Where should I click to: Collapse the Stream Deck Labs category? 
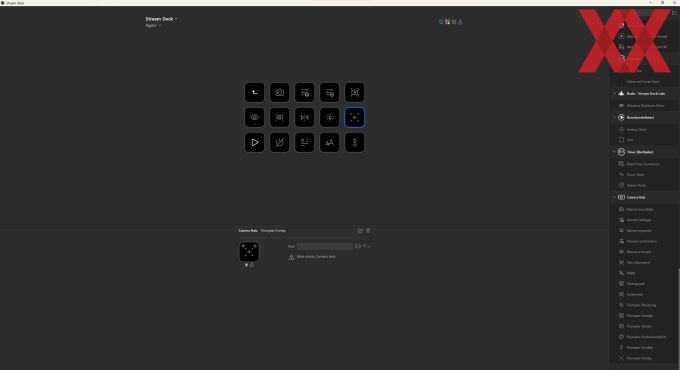(614, 94)
